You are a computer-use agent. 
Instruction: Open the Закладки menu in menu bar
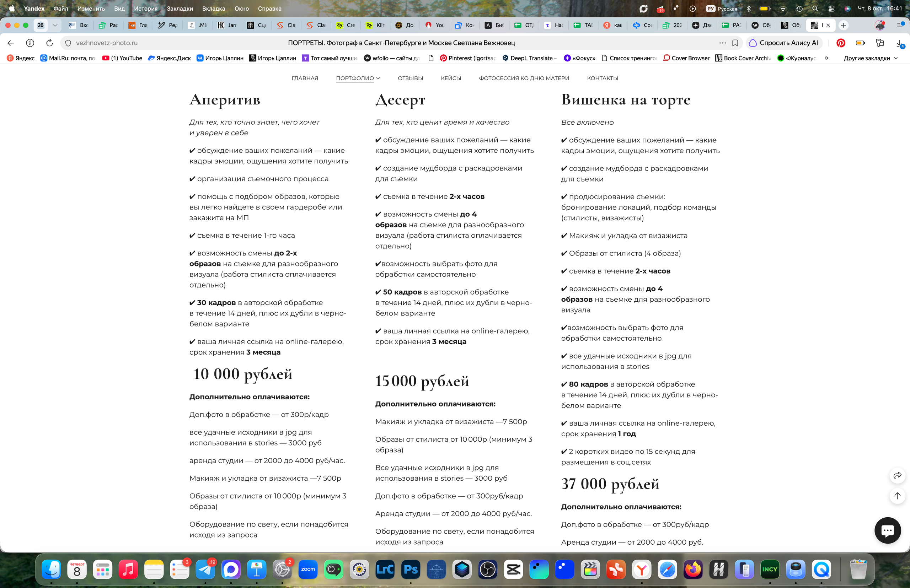pyautogui.click(x=180, y=9)
